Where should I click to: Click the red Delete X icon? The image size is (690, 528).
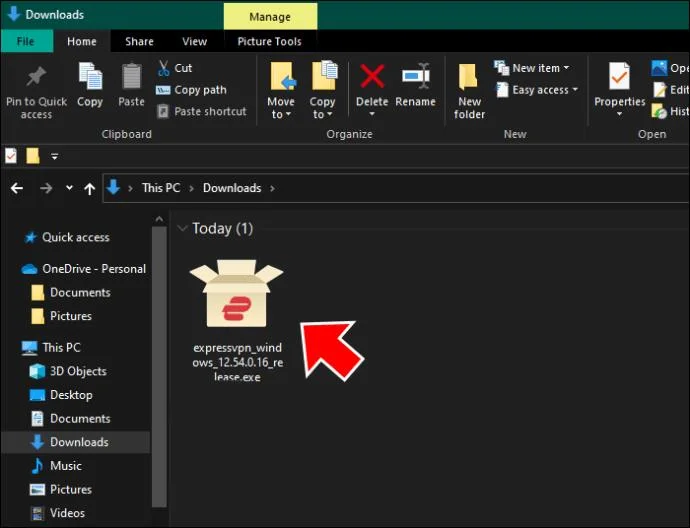[x=372, y=76]
